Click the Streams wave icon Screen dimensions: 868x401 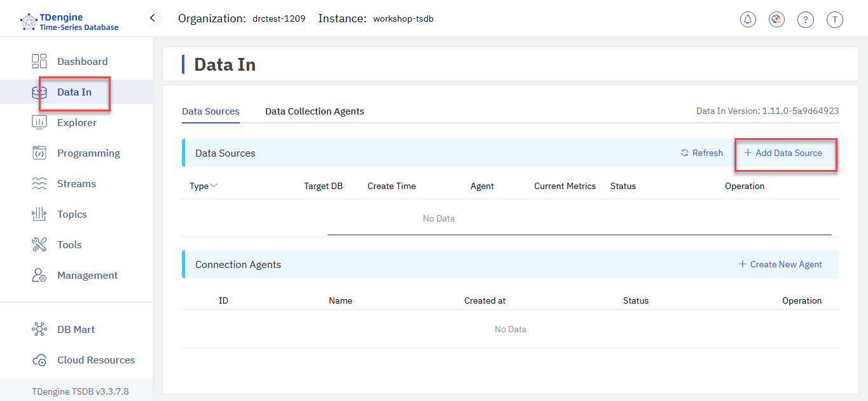coord(39,184)
